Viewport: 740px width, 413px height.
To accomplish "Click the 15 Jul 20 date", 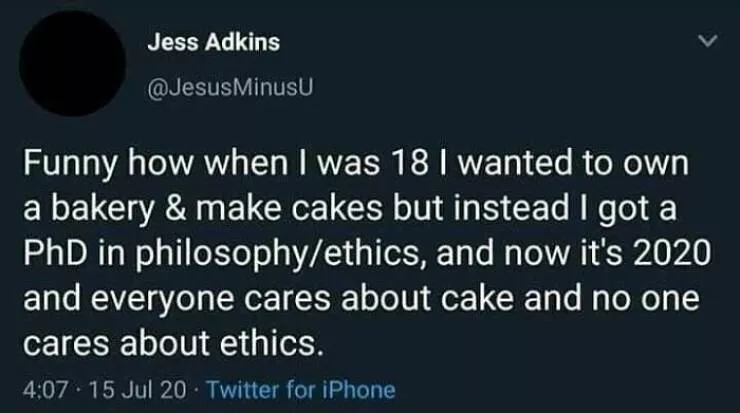I will tap(118, 389).
